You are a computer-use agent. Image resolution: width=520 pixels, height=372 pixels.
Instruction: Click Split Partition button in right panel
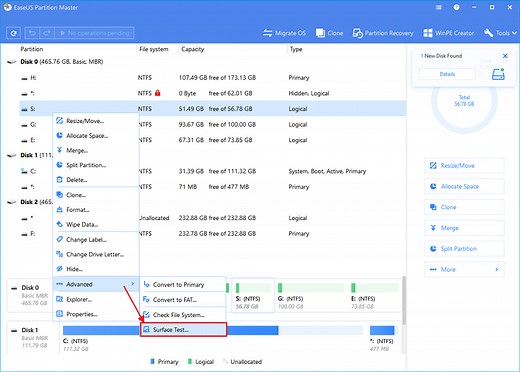(x=464, y=249)
